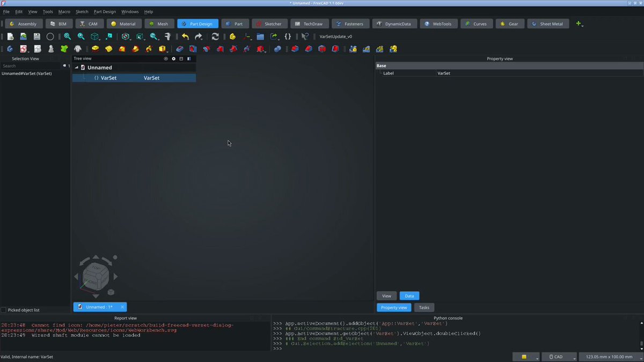Select the Fillet tool
644x362 pixels.
pyautogui.click(x=295, y=49)
